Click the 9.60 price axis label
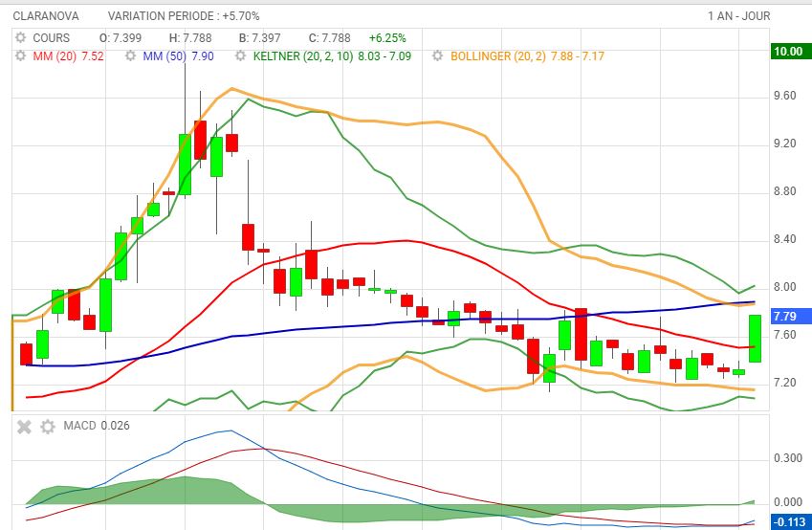The width and height of the screenshot is (812, 530). pyautogui.click(x=784, y=96)
